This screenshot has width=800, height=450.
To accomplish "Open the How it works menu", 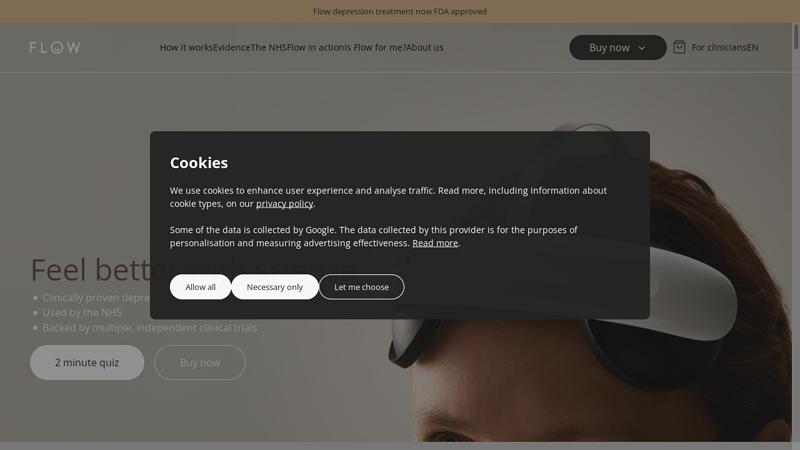I will tap(186, 47).
